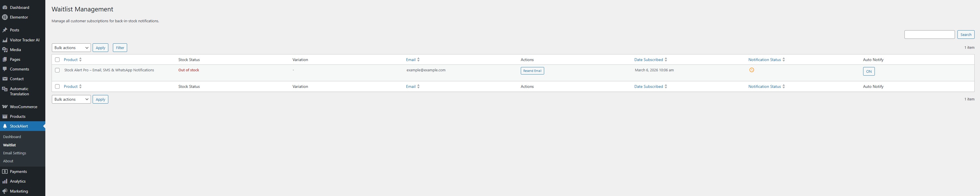Click the Media icon in sidebar

coord(5,50)
